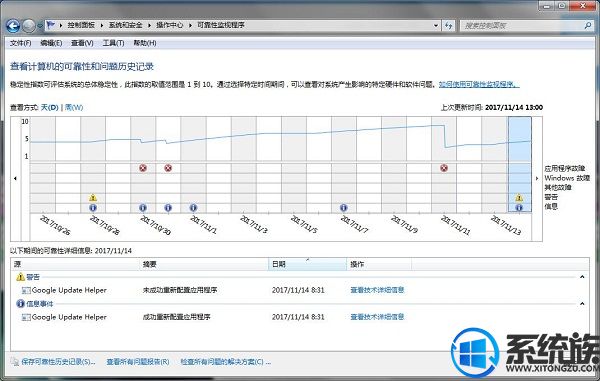Click the Control Panel flag icon in address bar

tap(51, 25)
